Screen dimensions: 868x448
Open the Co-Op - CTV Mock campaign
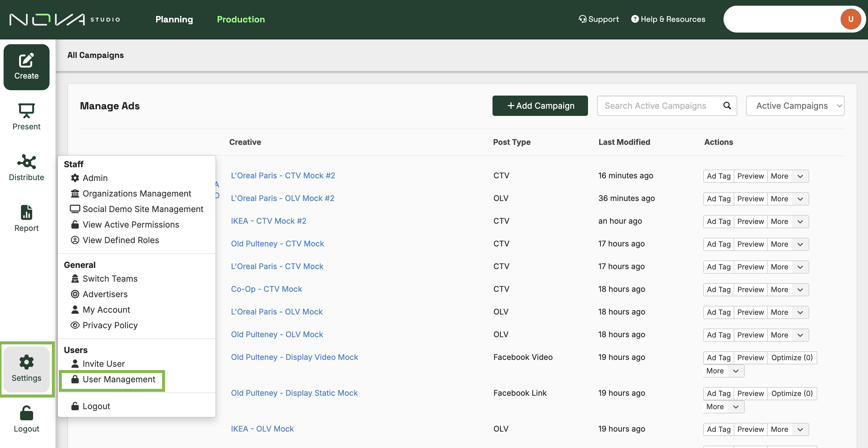[266, 289]
